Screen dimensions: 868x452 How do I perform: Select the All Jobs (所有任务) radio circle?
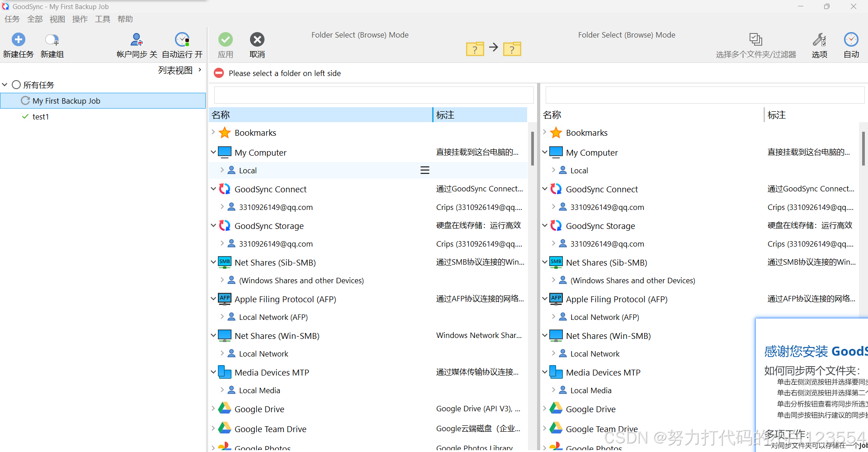point(16,85)
